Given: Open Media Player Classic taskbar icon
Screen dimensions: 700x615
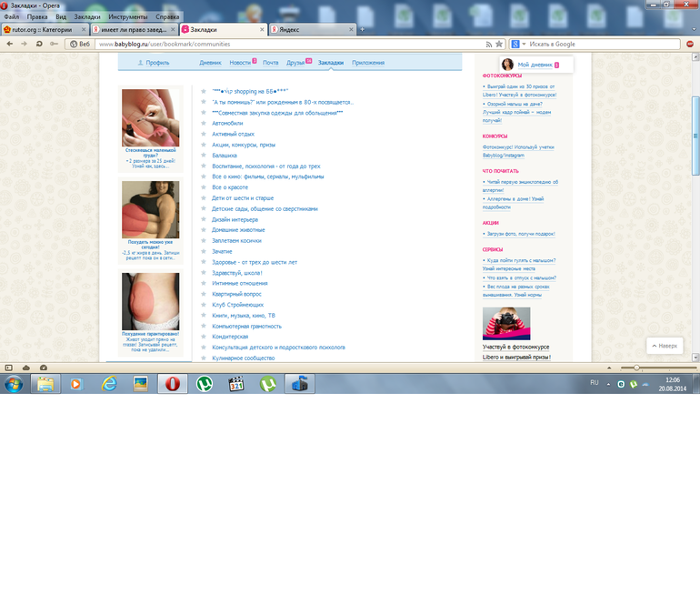Looking at the screenshot, I should tap(235, 384).
